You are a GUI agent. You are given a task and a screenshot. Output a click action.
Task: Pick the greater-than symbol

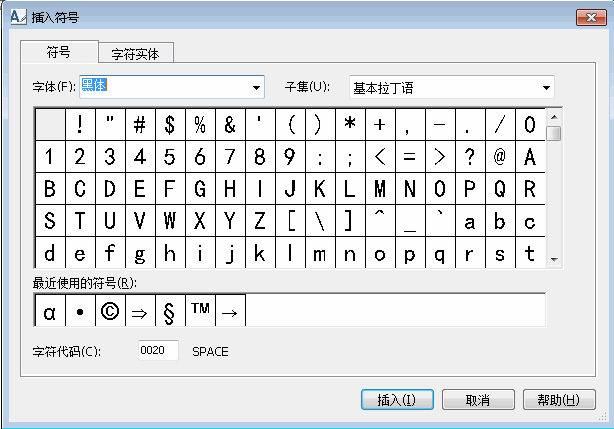click(440, 157)
